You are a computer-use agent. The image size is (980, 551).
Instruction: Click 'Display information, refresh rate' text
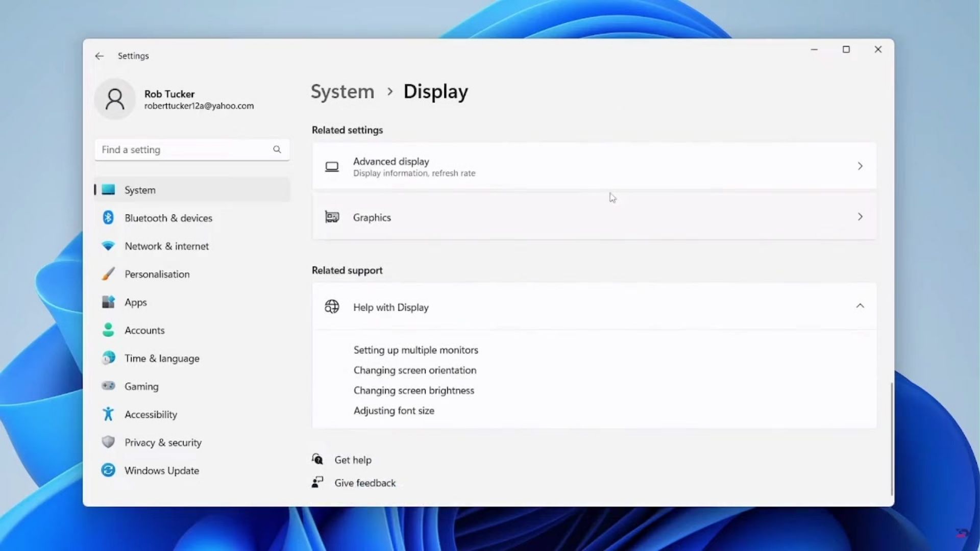[414, 173]
